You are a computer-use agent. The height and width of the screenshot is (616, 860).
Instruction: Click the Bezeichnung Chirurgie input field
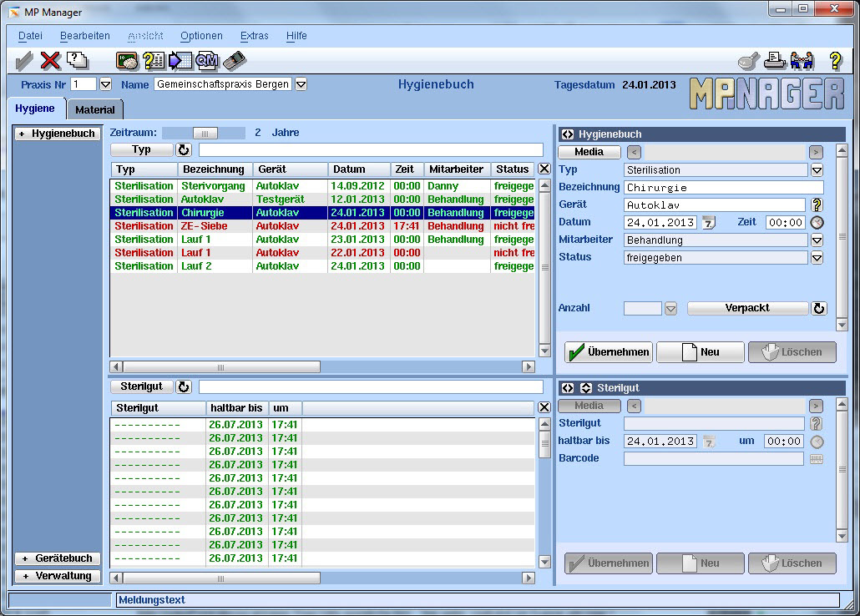[723, 188]
